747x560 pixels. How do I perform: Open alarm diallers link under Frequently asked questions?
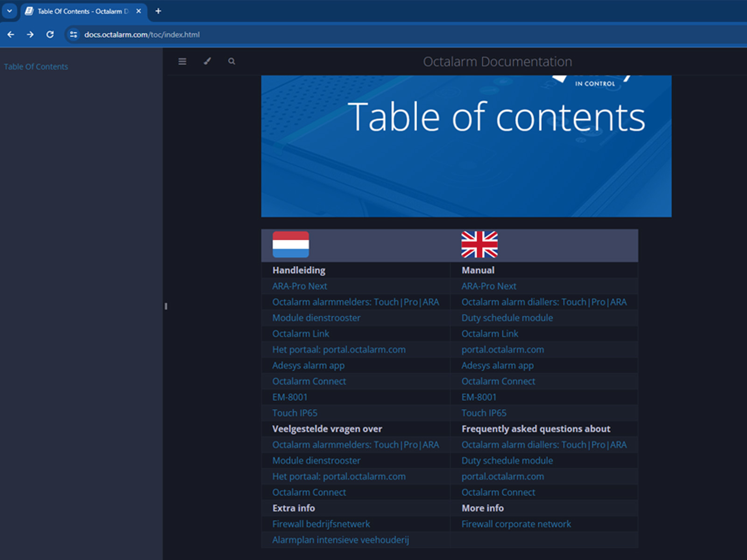pos(544,445)
